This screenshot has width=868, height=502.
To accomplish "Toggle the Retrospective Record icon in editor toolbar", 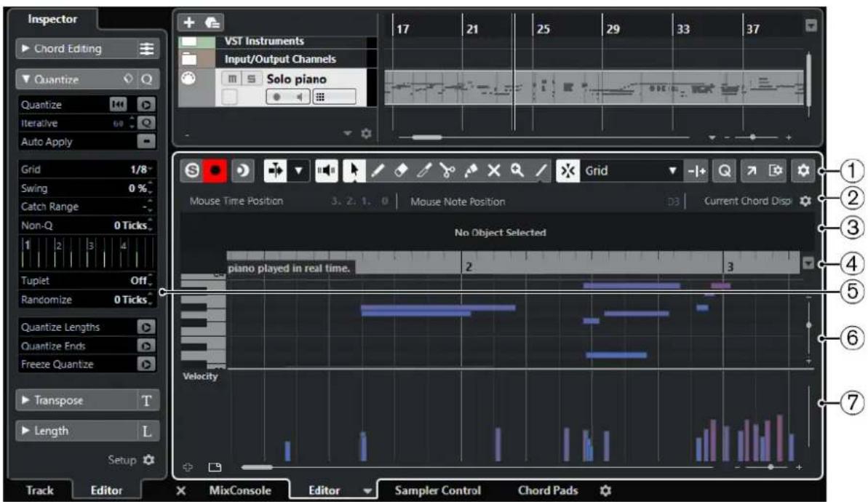I will point(242,170).
